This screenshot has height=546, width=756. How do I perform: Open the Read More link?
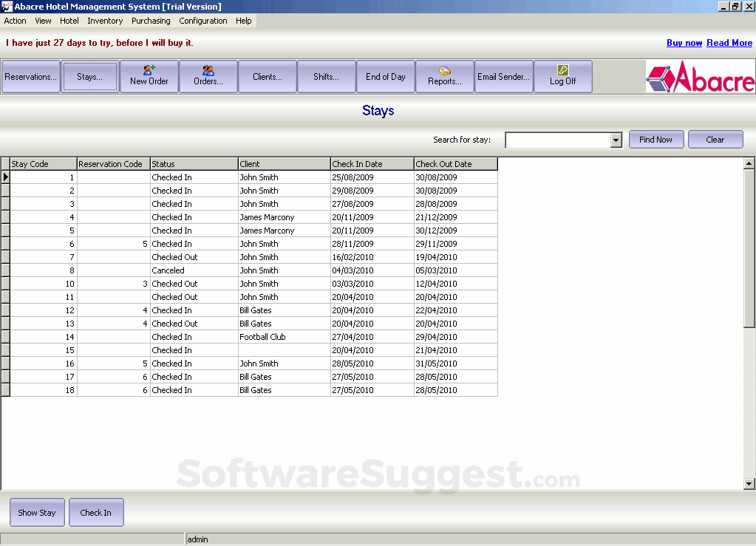(729, 43)
